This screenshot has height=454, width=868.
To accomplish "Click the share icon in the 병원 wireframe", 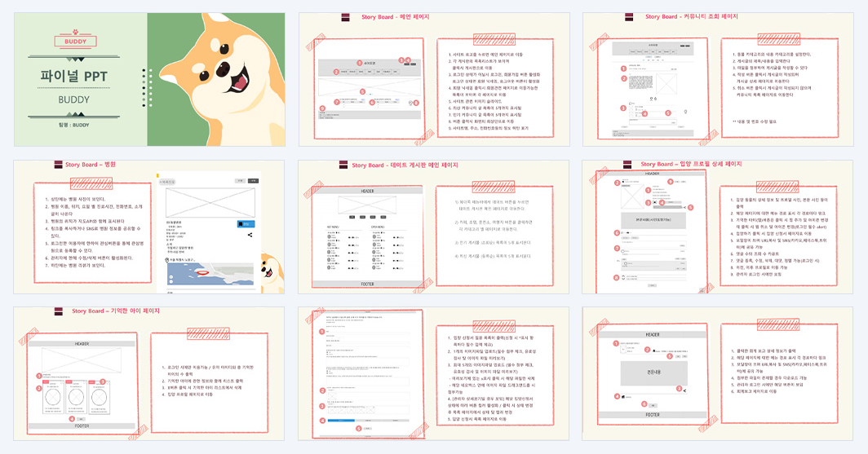I will point(250,235).
